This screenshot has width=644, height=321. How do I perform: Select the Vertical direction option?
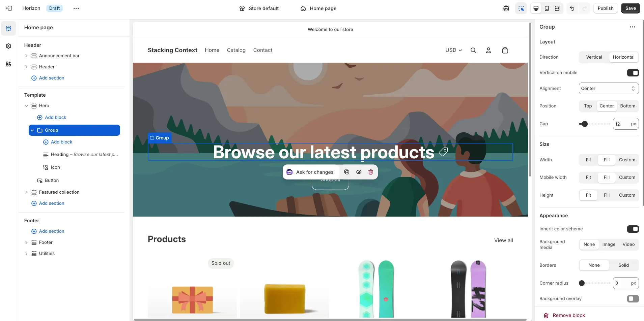coord(594,57)
